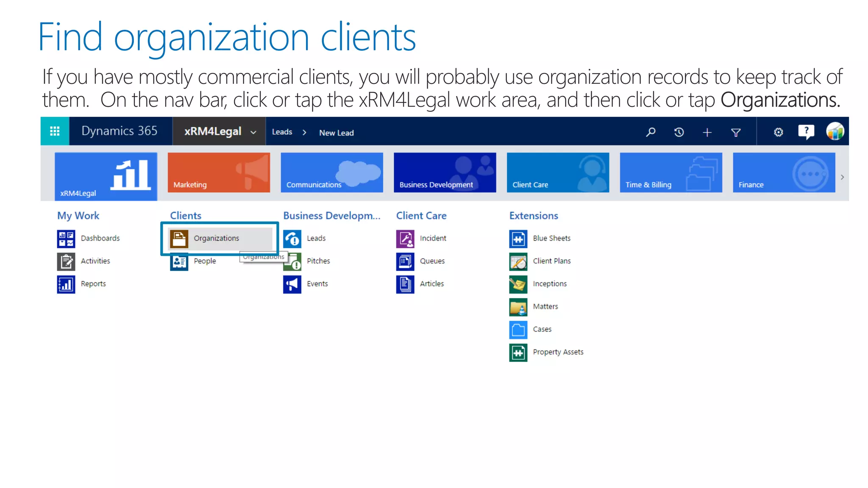Click the Dashboards icon
The image size is (868, 488).
point(66,238)
